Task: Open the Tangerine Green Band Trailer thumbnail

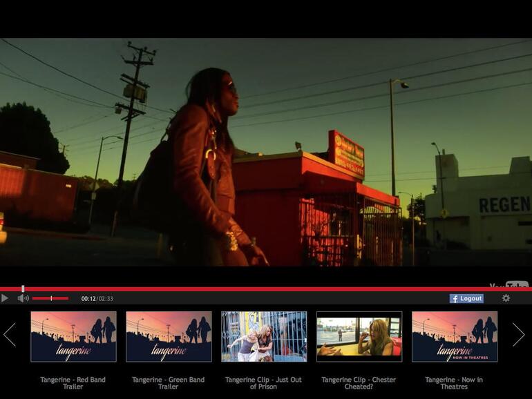Action: (x=169, y=337)
